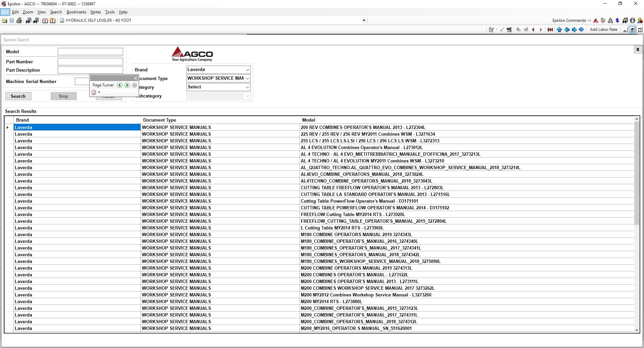
Task: Open the Bookmarks menu
Action: pos(76,12)
